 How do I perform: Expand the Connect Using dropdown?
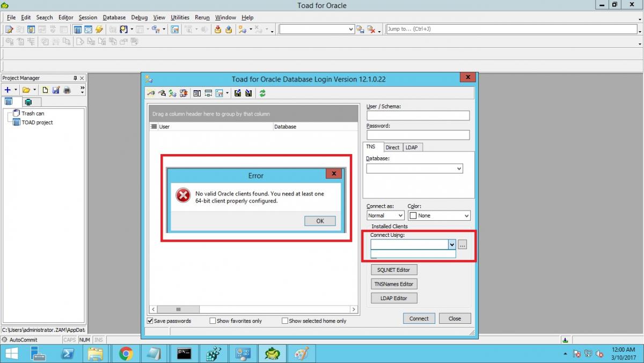(451, 244)
